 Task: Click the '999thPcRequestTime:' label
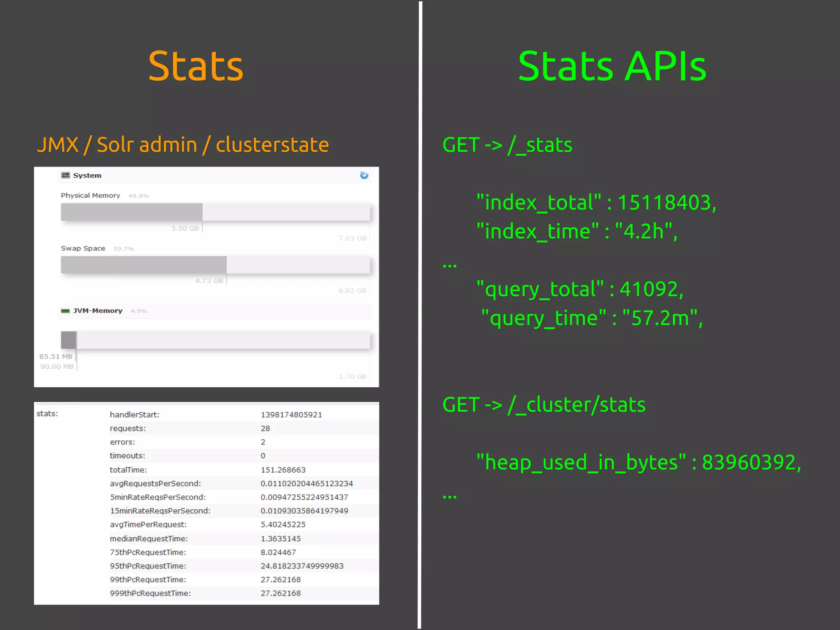[151, 593]
